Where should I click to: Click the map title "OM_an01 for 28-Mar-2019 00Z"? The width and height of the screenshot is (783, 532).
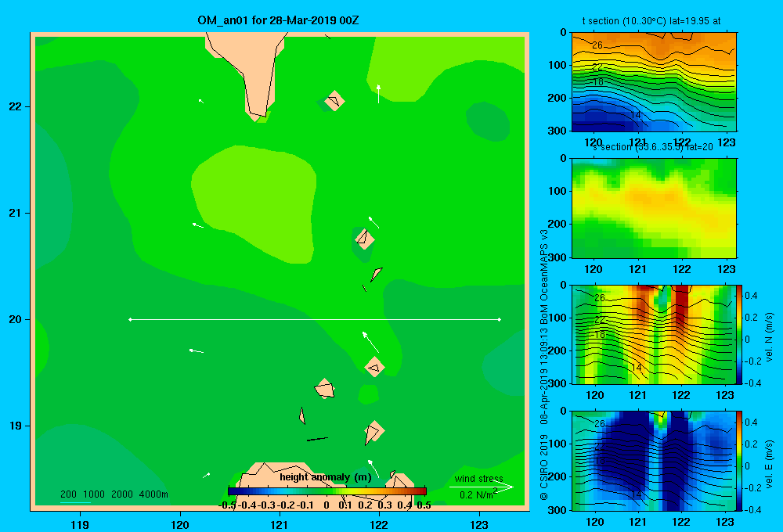pos(278,20)
